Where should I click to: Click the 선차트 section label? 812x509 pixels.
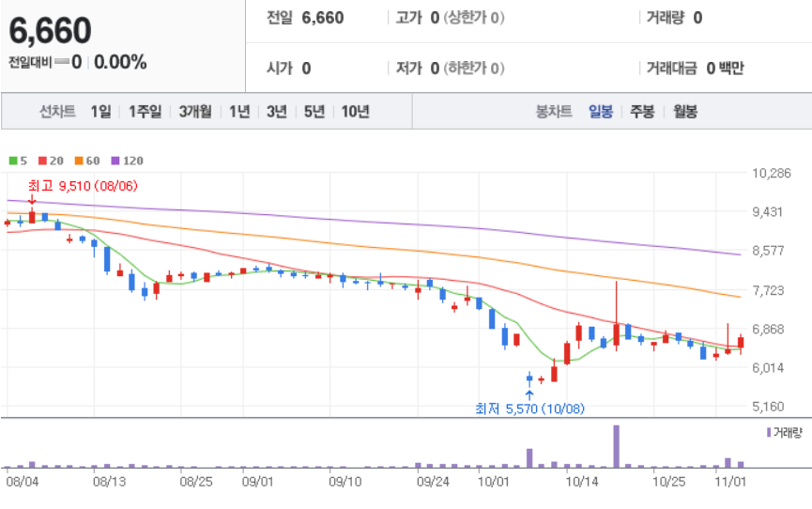click(57, 111)
